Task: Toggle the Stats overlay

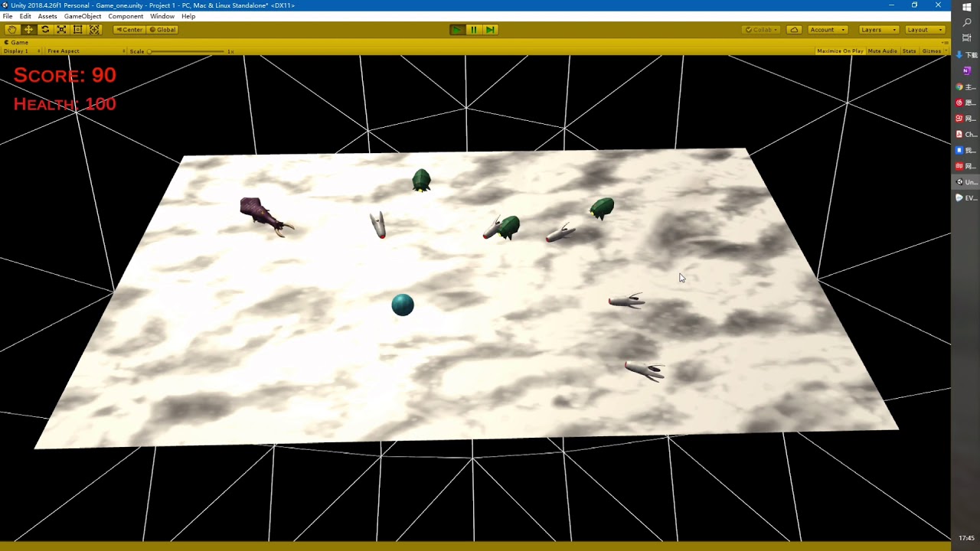Action: click(909, 51)
